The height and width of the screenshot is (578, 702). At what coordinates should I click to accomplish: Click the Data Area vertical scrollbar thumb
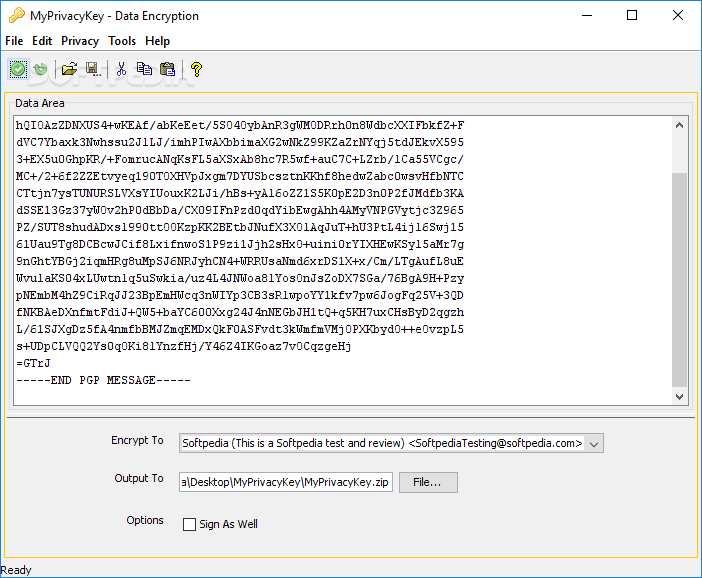[679, 280]
